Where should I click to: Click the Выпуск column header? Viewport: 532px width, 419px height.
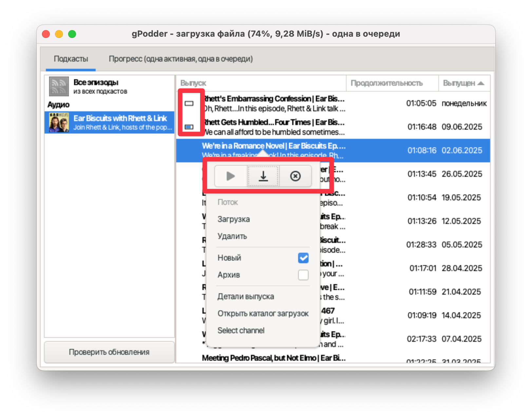coord(193,83)
